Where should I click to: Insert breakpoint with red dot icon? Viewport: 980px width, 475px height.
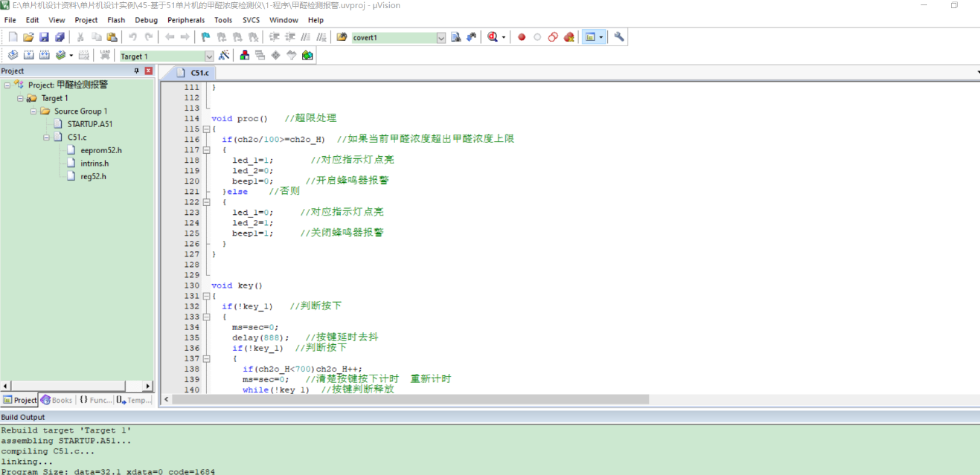(522, 37)
